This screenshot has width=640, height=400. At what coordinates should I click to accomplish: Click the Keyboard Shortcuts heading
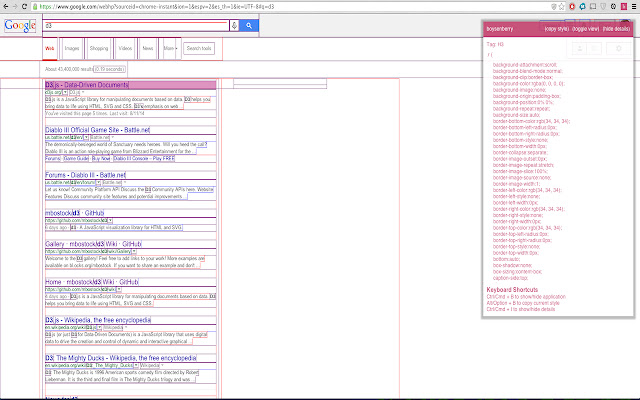[512, 290]
